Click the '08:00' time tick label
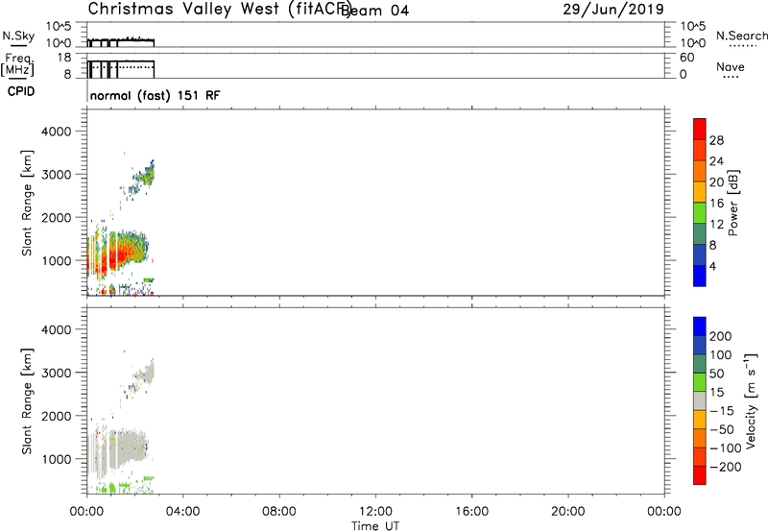The height and width of the screenshot is (532, 768). pos(279,512)
